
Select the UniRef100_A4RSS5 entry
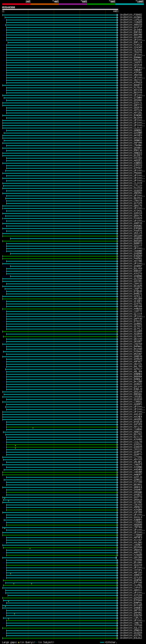click(131, 25)
